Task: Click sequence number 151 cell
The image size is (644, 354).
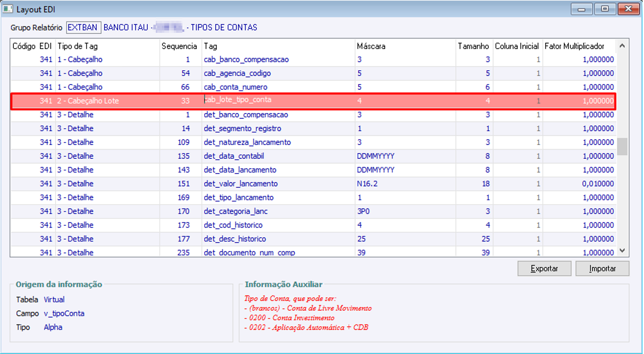Action: (180, 183)
